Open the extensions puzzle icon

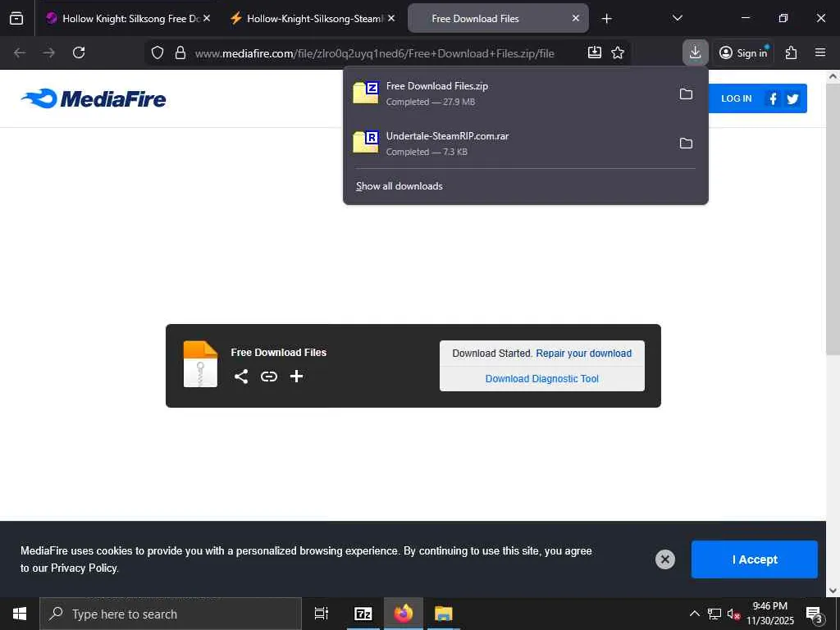tap(792, 52)
